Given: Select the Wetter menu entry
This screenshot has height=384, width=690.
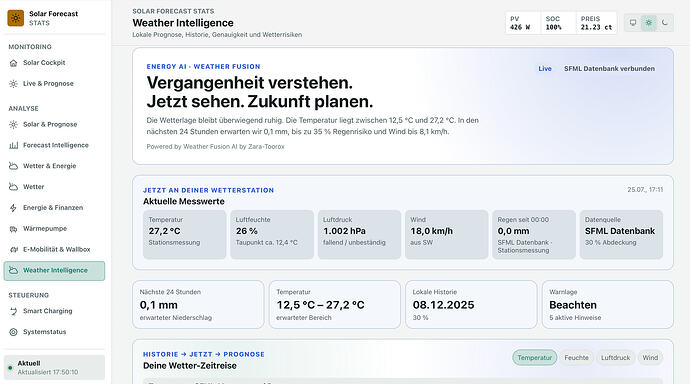Looking at the screenshot, I should point(54,187).
